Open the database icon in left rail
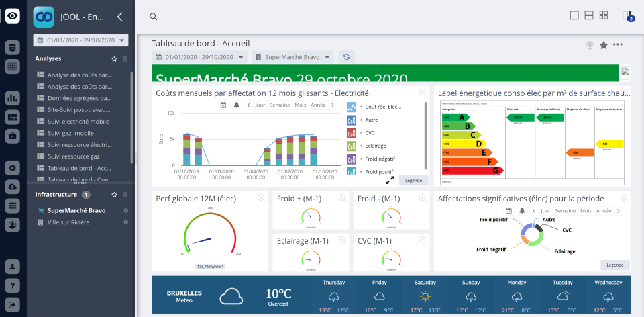This screenshot has width=644, height=317. click(x=12, y=48)
